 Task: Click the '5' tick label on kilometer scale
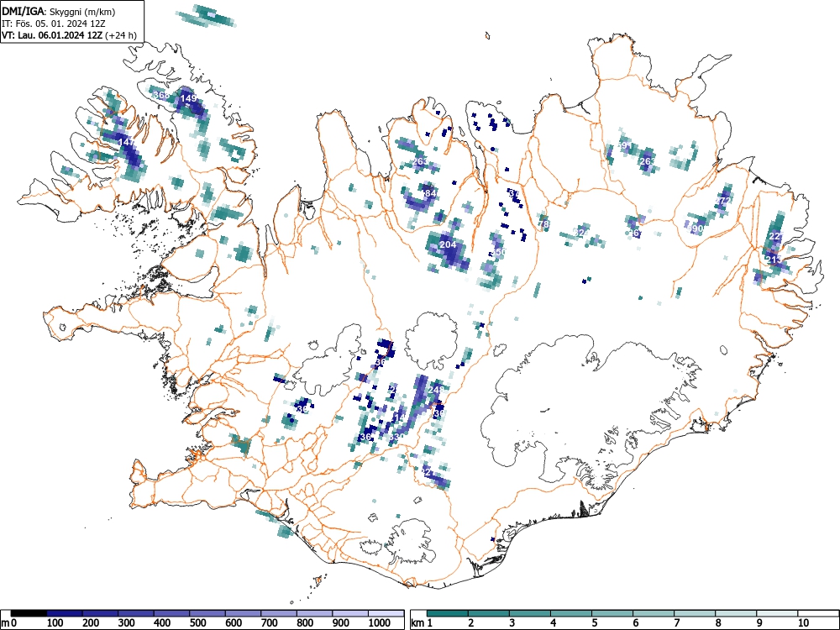(595, 623)
